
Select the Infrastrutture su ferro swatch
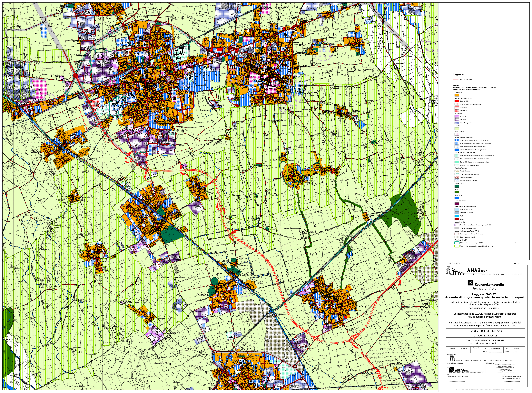click(x=457, y=213)
